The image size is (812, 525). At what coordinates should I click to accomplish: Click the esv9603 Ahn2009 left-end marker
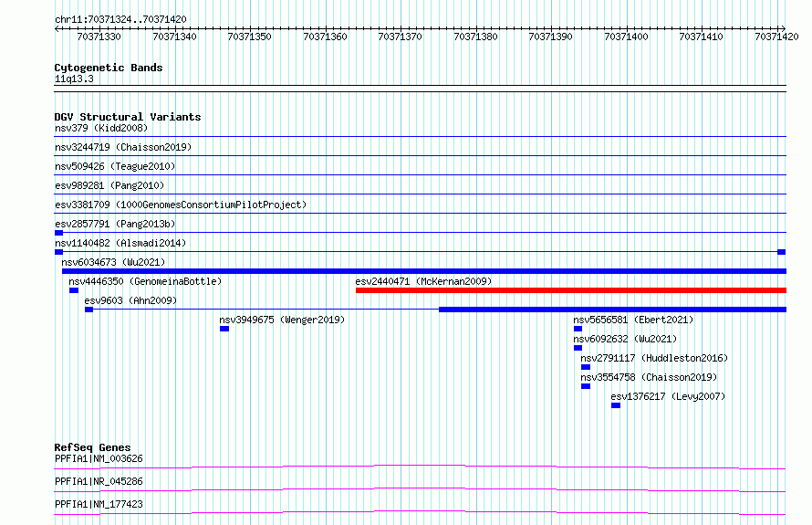(x=89, y=310)
